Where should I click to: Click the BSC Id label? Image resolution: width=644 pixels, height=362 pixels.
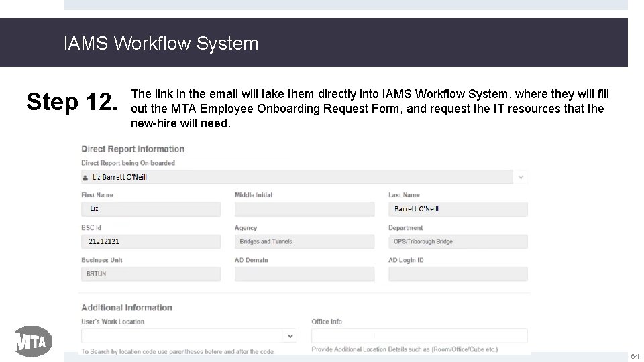(91, 227)
